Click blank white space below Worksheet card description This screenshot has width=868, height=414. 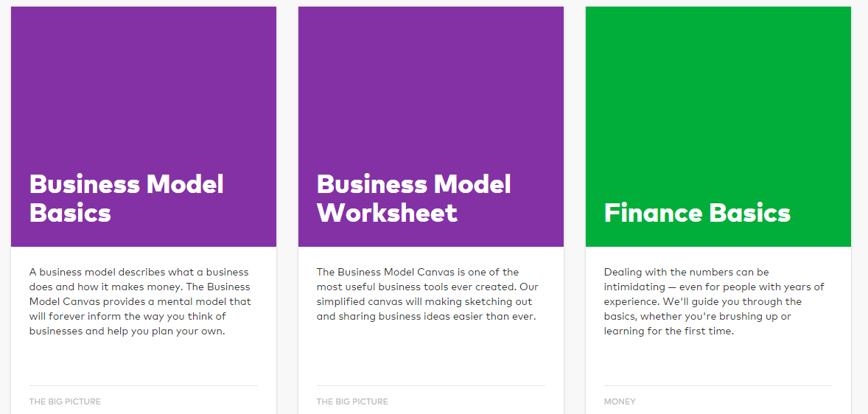tap(431, 354)
